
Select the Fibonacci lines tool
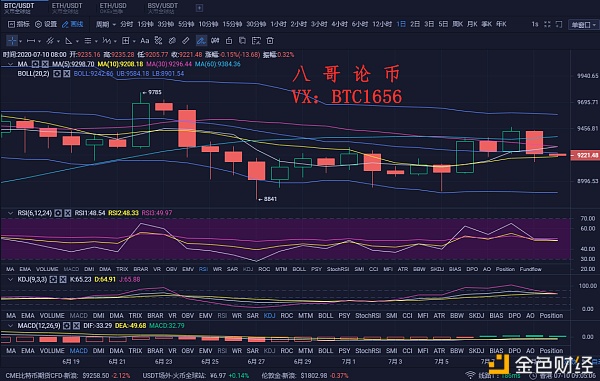click(88, 41)
